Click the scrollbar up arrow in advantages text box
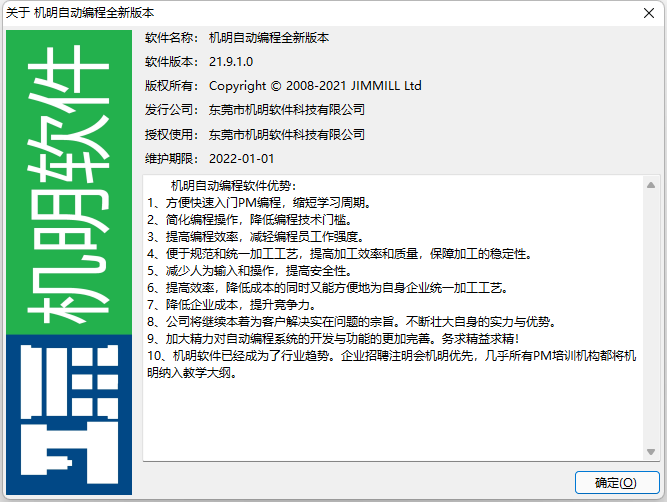667x502 pixels. (x=648, y=185)
